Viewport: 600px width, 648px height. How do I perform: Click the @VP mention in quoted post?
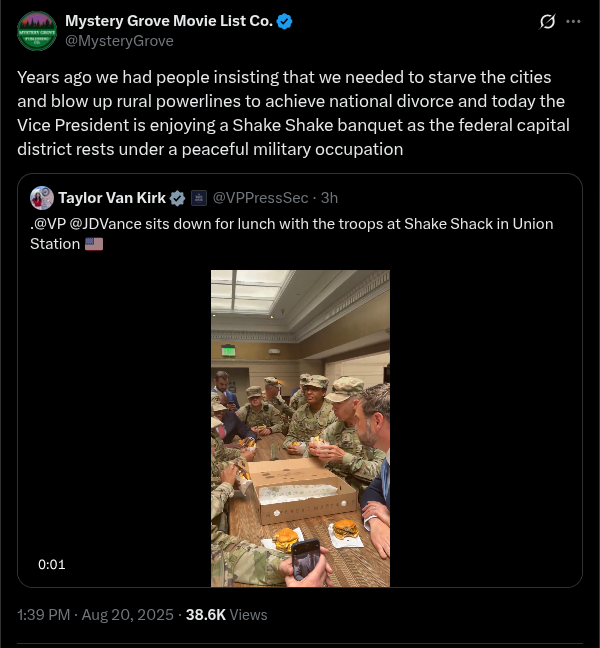coord(48,223)
